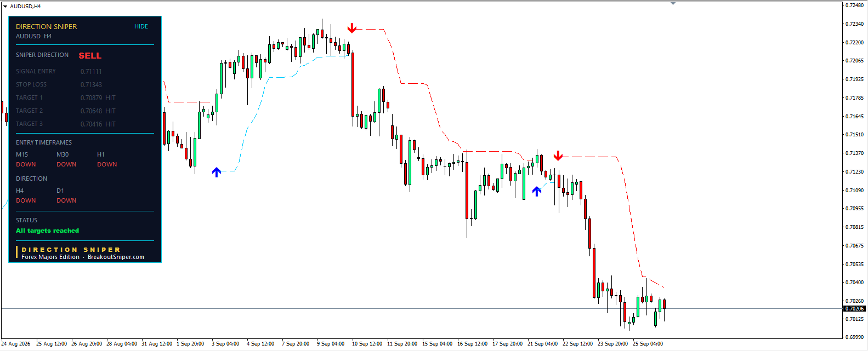Click the '24 Aug 2026' time axis label
The image size is (868, 351).
16,344
